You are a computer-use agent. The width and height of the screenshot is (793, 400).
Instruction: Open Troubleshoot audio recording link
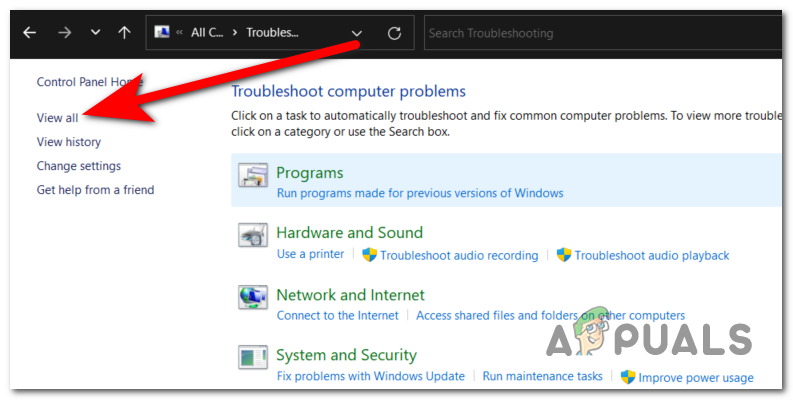pyautogui.click(x=458, y=255)
